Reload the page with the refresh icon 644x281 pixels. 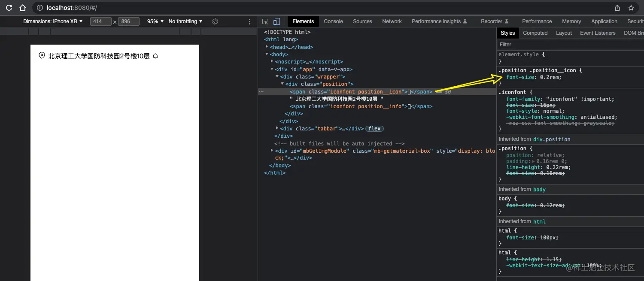(9, 8)
